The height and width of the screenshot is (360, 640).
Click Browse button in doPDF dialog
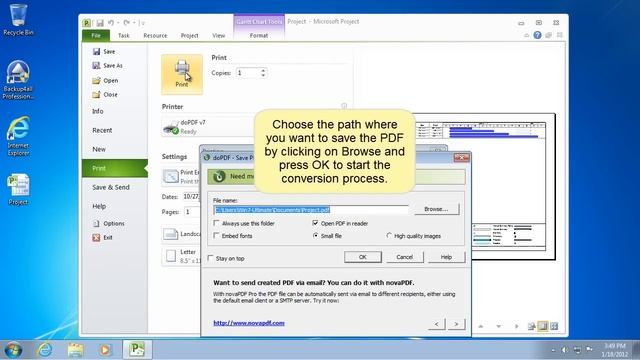436,209
